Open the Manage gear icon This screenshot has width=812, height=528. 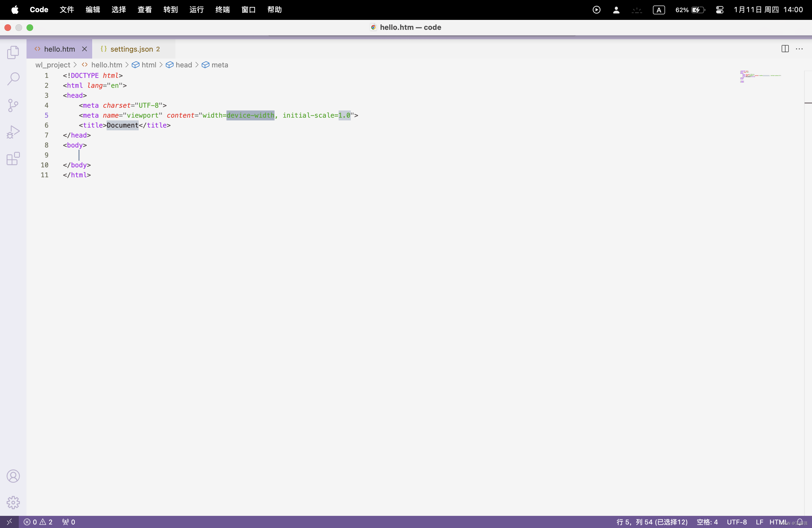[x=13, y=502]
